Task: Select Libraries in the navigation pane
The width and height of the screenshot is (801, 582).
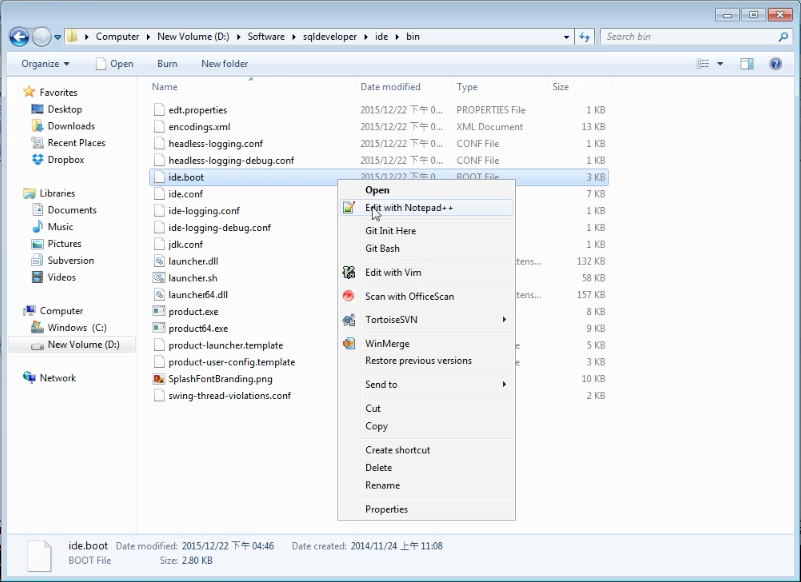Action: [49, 194]
